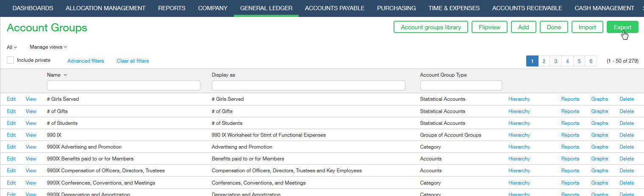
Task: Delete the 990 IX account group
Action: click(x=626, y=135)
